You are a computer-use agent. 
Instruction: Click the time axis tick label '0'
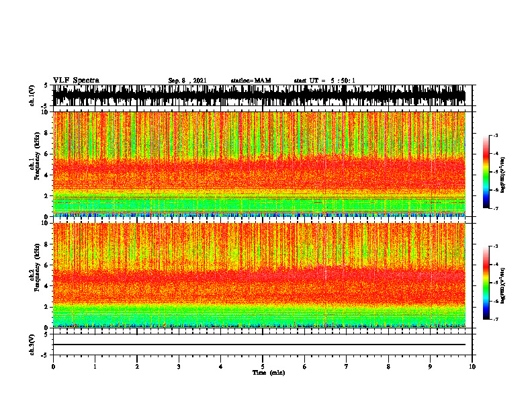click(53, 367)
